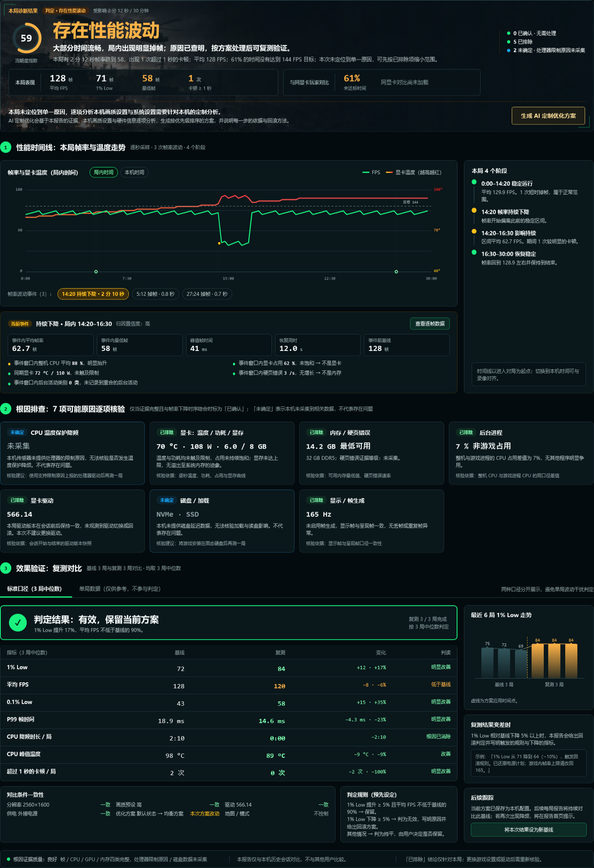Click 当前事件 tag label
The height and width of the screenshot is (868, 594).
[x=20, y=324]
